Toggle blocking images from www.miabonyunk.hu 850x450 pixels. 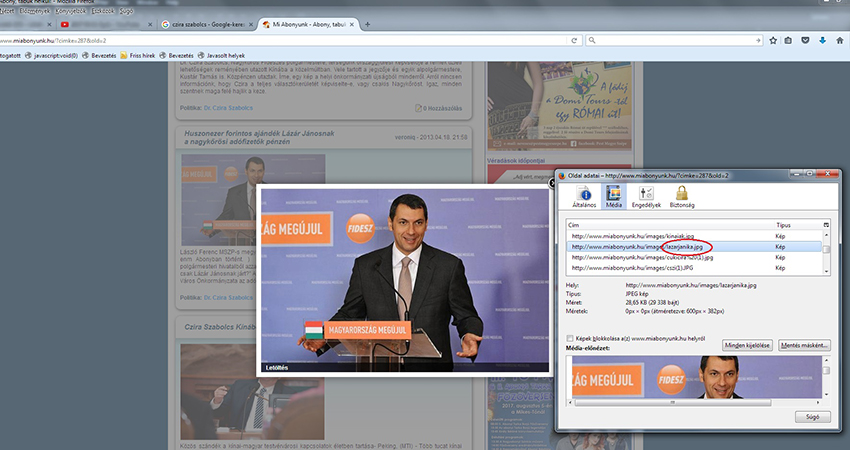pos(570,338)
